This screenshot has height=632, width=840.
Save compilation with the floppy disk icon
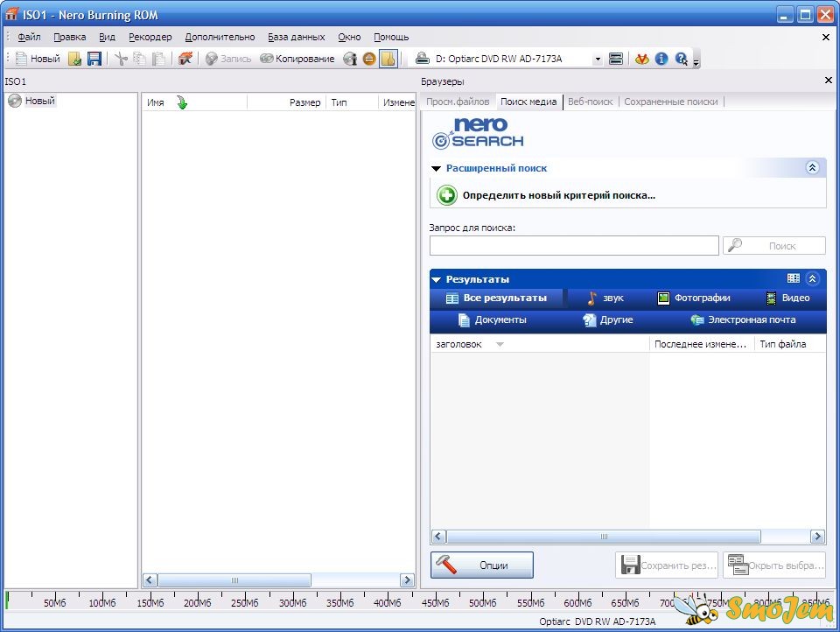94,59
